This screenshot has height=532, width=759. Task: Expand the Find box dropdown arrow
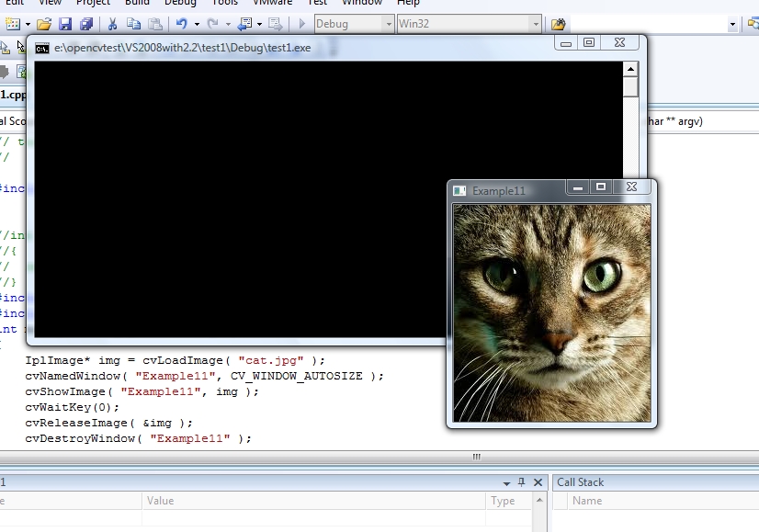[x=732, y=24]
